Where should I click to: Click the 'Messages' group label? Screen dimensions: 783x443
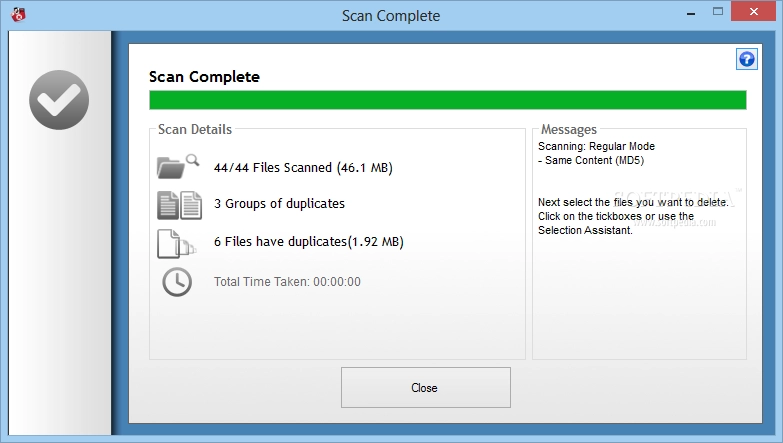[569, 130]
